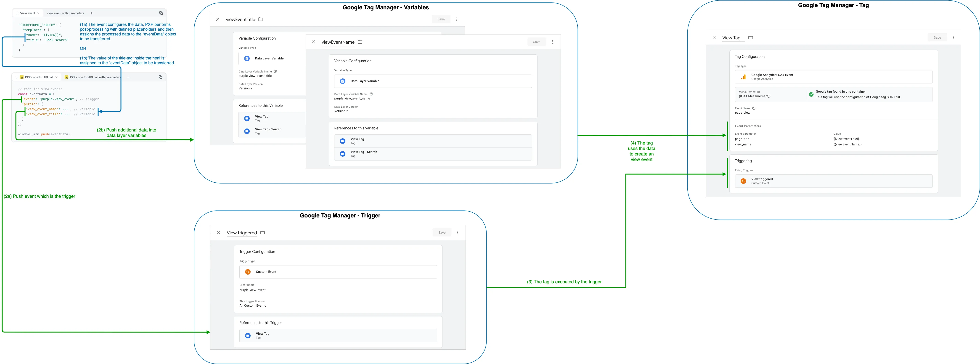Open the Custom Event trigger type row
980x364 pixels.
(x=338, y=272)
